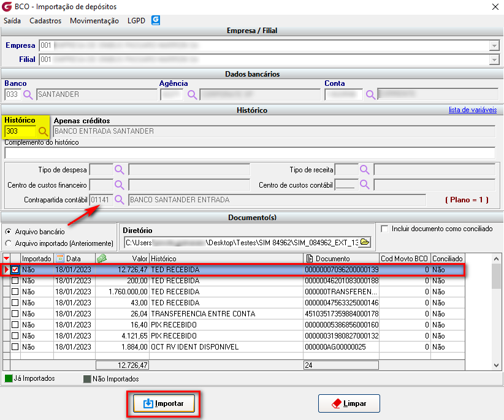
Task: Click the Limpar button
Action: [349, 403]
